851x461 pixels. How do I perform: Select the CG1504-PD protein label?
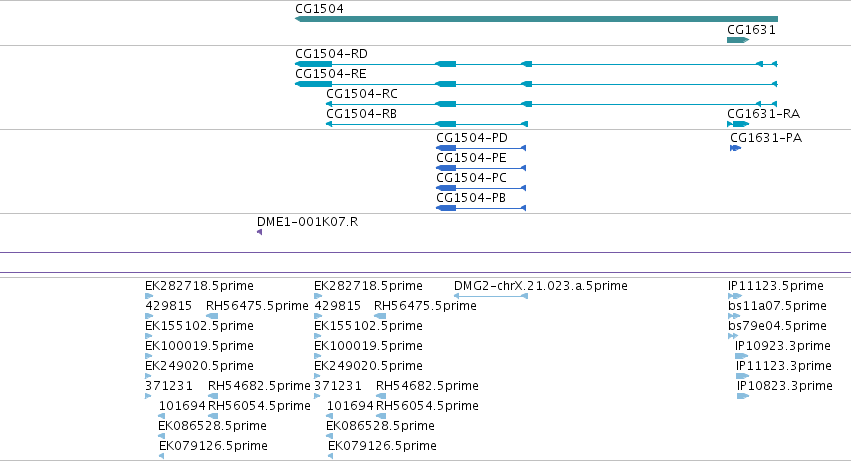click(x=472, y=138)
